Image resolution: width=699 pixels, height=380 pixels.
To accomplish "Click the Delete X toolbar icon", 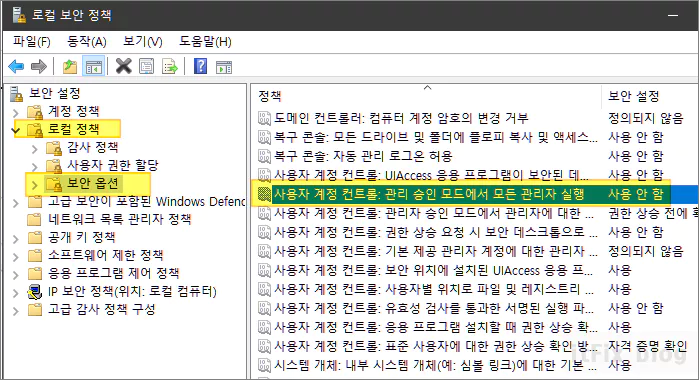I will (x=123, y=66).
